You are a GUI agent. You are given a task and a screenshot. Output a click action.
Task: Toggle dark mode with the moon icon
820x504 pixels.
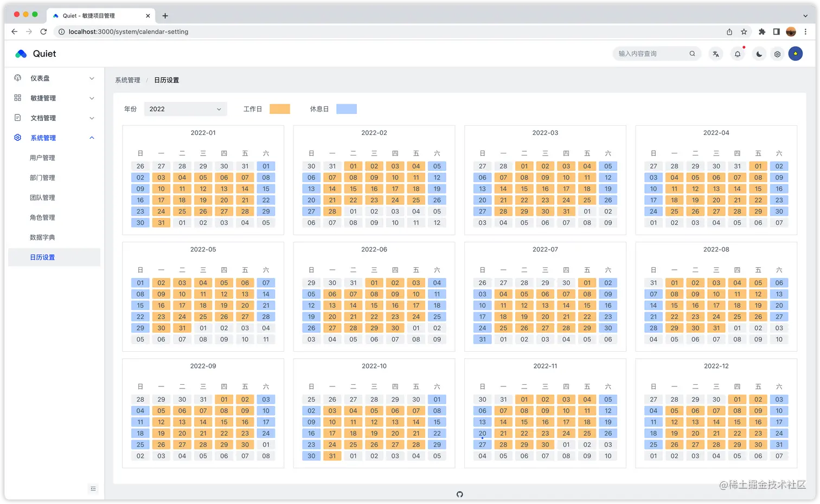coord(759,54)
